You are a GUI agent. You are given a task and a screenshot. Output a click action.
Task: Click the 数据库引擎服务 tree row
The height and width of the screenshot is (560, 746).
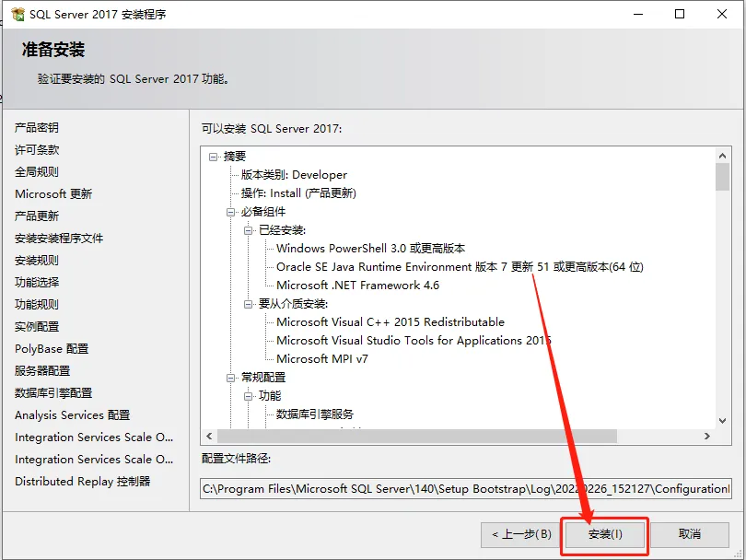[x=315, y=414]
